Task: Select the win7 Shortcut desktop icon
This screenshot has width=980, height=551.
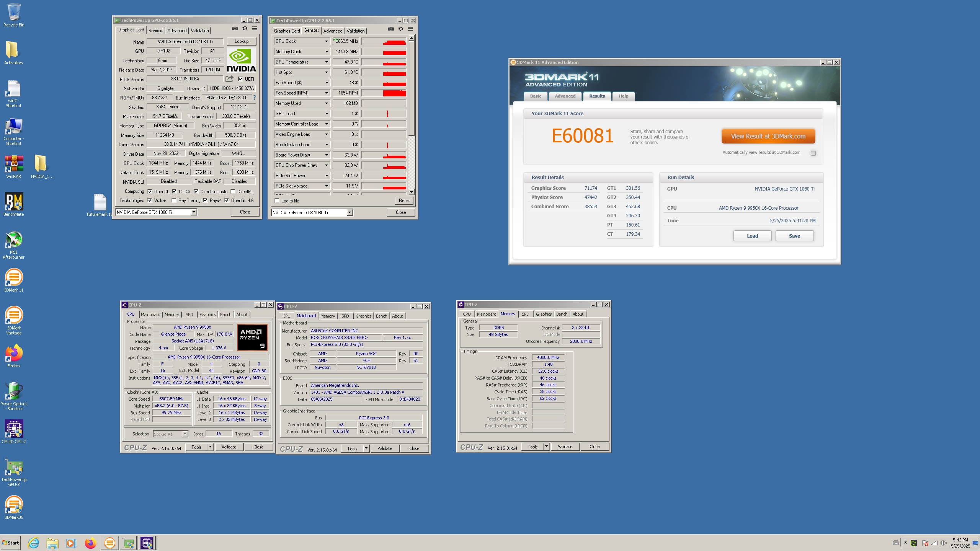Action: (13, 93)
